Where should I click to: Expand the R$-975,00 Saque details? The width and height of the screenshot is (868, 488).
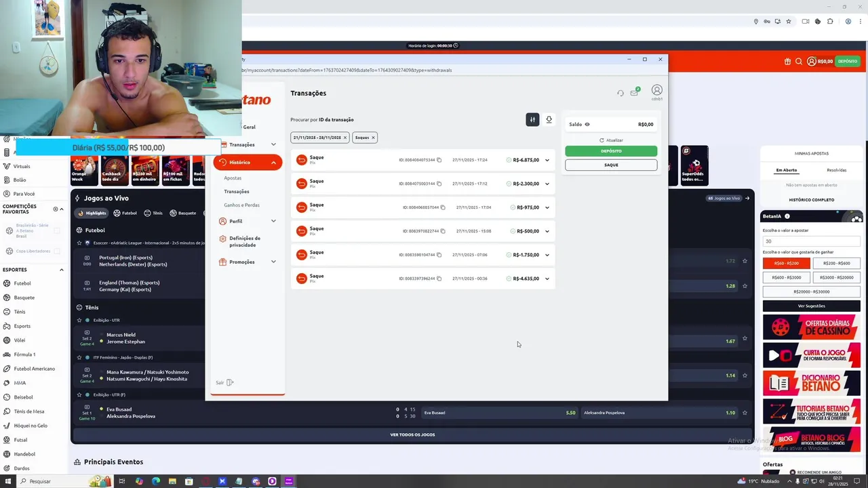coord(547,207)
